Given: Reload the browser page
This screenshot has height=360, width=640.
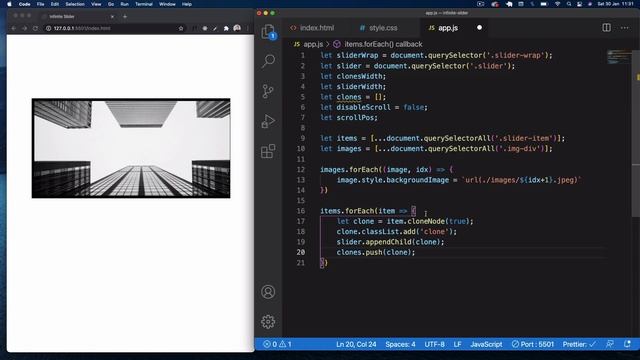Looking at the screenshot, I should (x=36, y=28).
